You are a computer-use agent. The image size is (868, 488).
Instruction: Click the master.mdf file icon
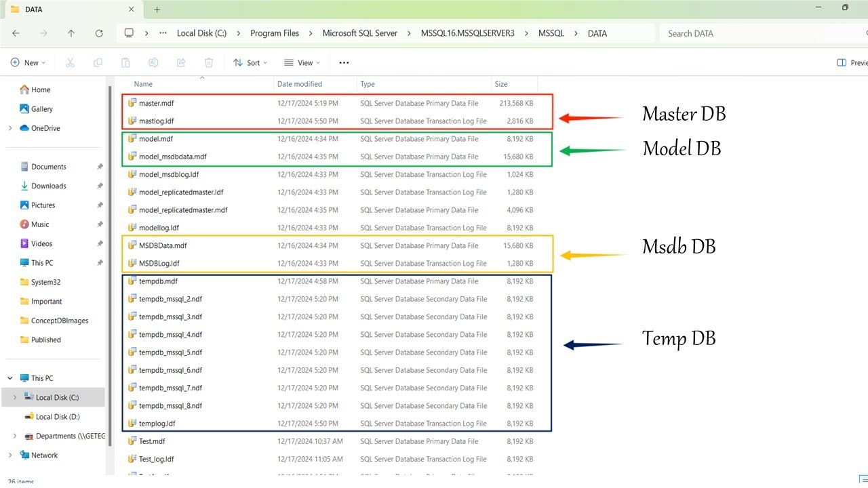132,103
